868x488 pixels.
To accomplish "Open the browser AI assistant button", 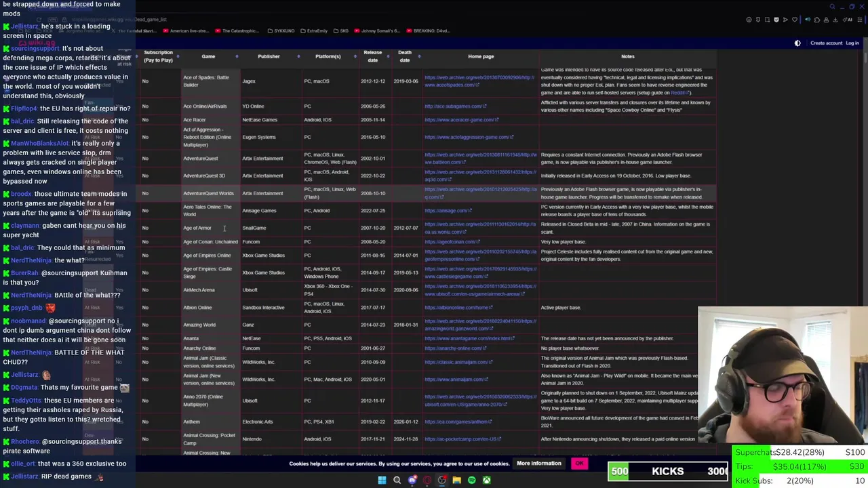I will [x=848, y=20].
